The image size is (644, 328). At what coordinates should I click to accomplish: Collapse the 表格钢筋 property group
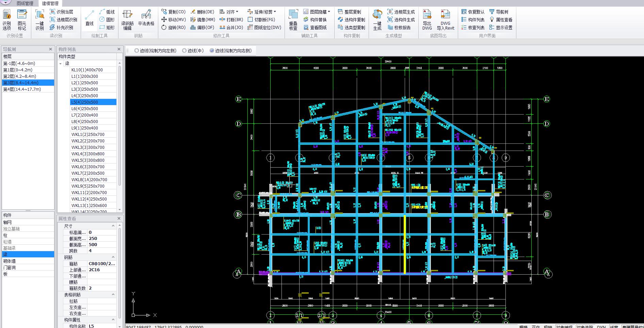(113, 295)
